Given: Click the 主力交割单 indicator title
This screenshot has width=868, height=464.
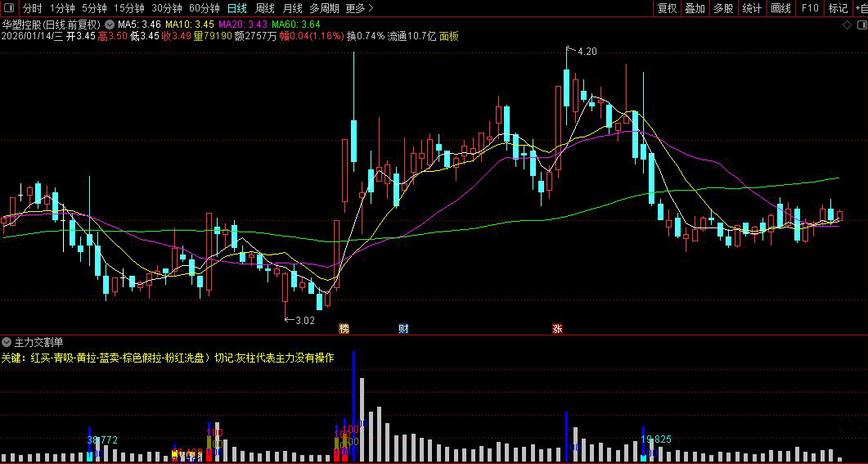Looking at the screenshot, I should click(x=38, y=341).
